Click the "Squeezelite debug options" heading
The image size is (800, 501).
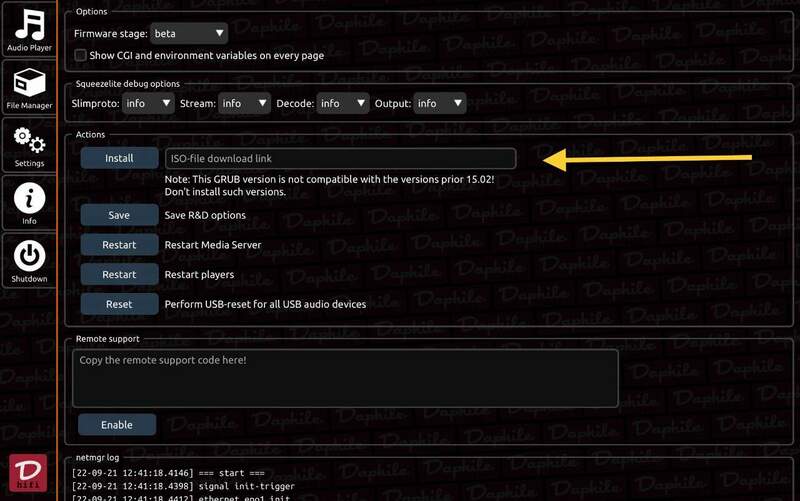pos(128,84)
